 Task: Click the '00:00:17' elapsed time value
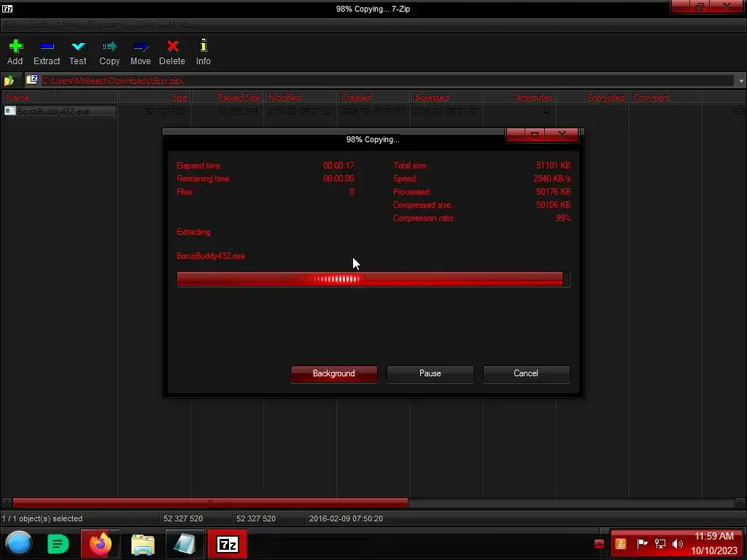tap(338, 166)
